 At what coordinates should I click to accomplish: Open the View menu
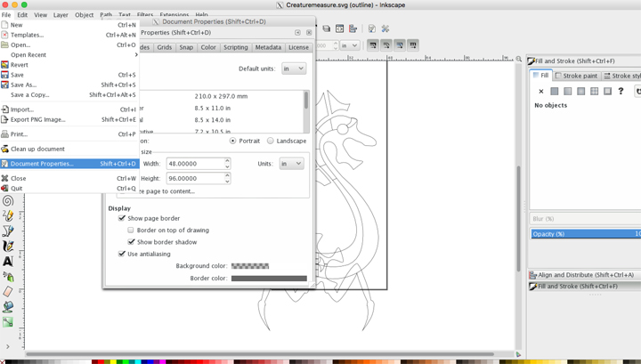point(40,15)
